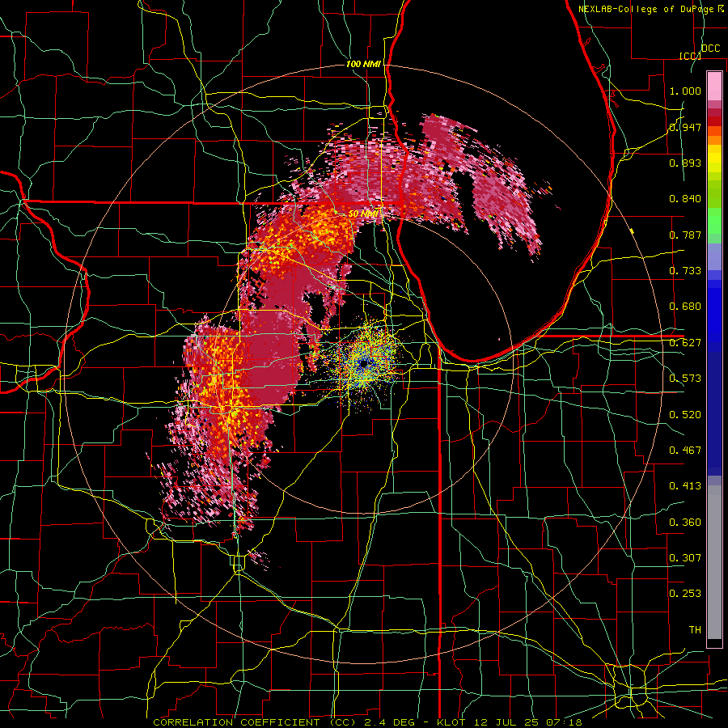Click the 0.413 scale label
The image size is (728, 728).
pyautogui.click(x=685, y=486)
